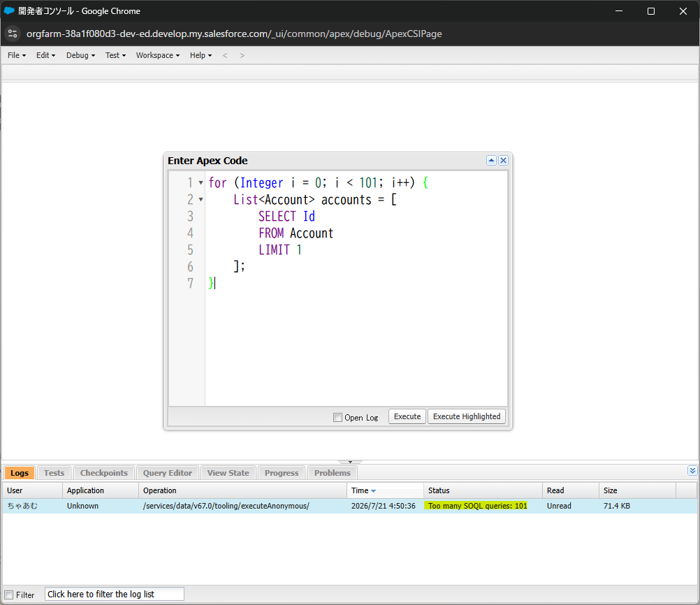Enable the Filter checkbox
700x605 pixels.
tap(9, 595)
